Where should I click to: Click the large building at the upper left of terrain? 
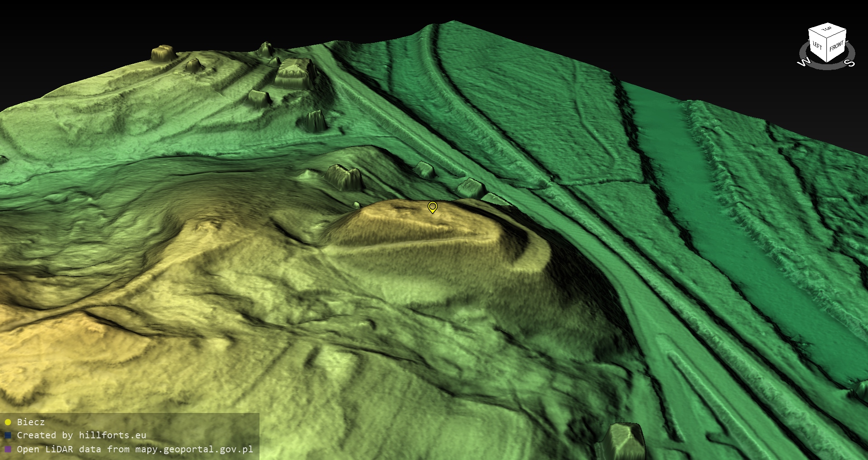(296, 72)
